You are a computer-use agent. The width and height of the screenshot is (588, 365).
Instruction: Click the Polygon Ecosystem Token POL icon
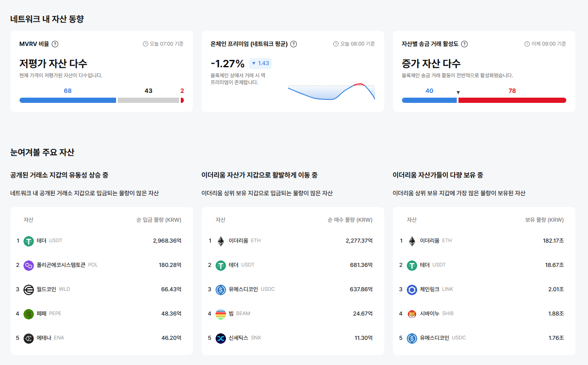coord(29,265)
